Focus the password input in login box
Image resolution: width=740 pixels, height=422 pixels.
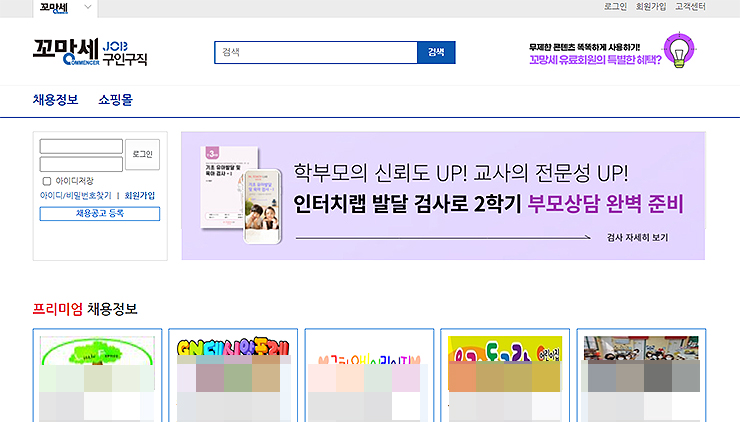coord(81,164)
